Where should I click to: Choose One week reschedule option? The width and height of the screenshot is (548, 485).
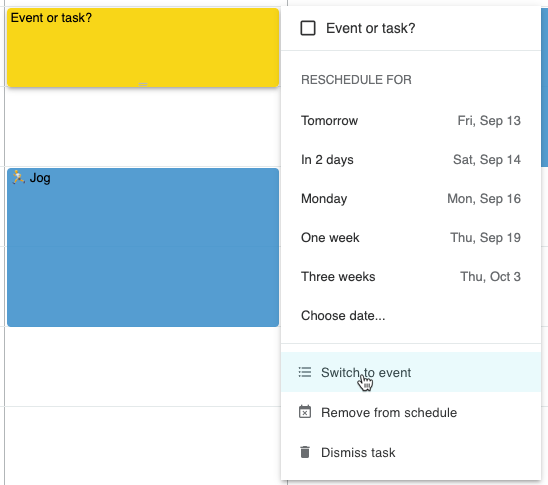tap(411, 238)
